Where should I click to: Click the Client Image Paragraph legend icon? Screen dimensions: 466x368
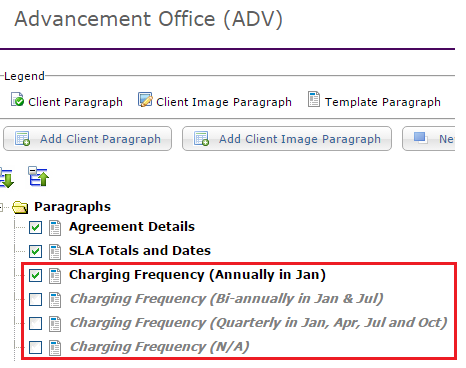pos(145,100)
